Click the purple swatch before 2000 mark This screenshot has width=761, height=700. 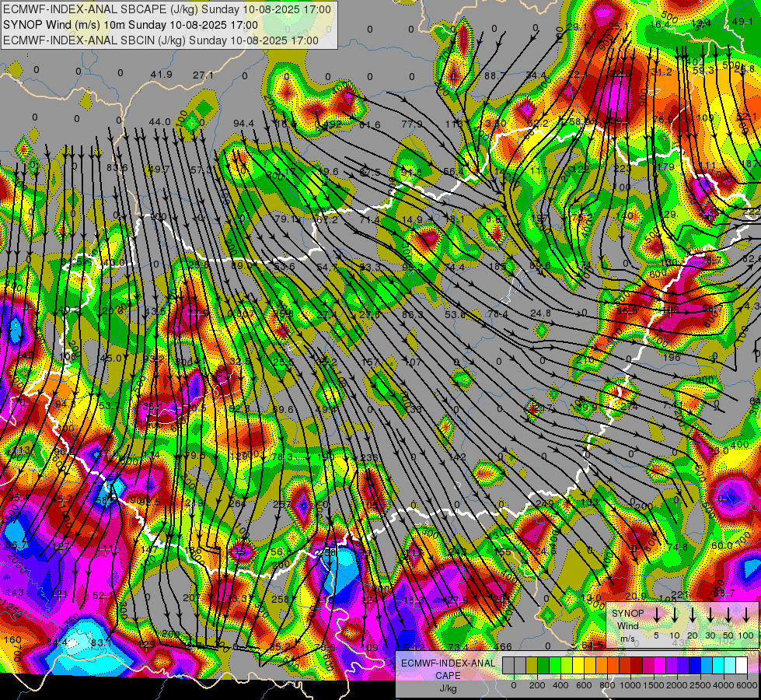[671, 665]
